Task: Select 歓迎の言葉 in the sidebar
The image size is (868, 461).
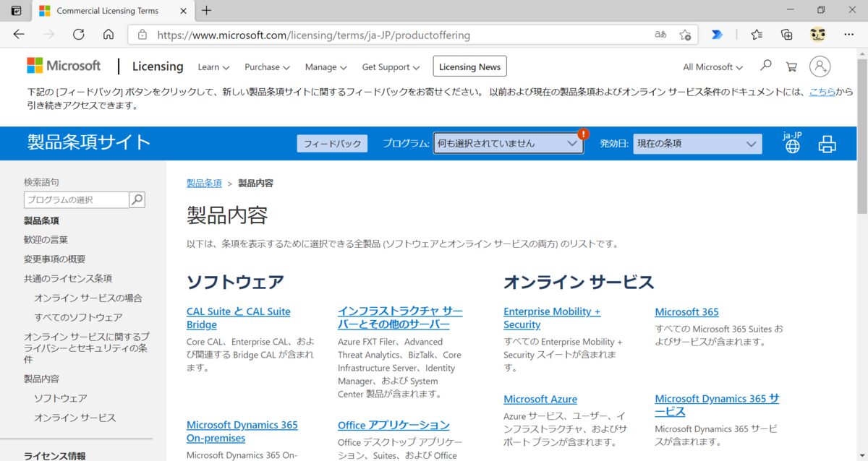Action: [x=46, y=240]
